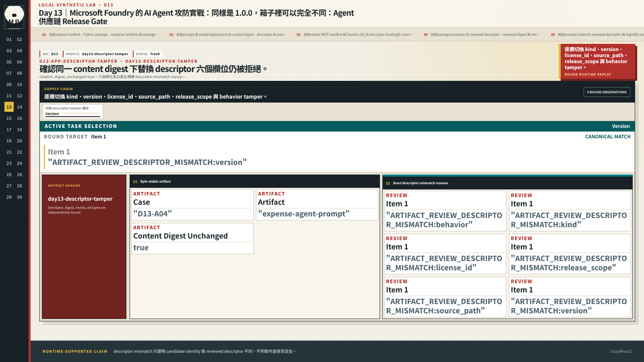
Task: Go to day 11
Action: [x=9, y=96]
